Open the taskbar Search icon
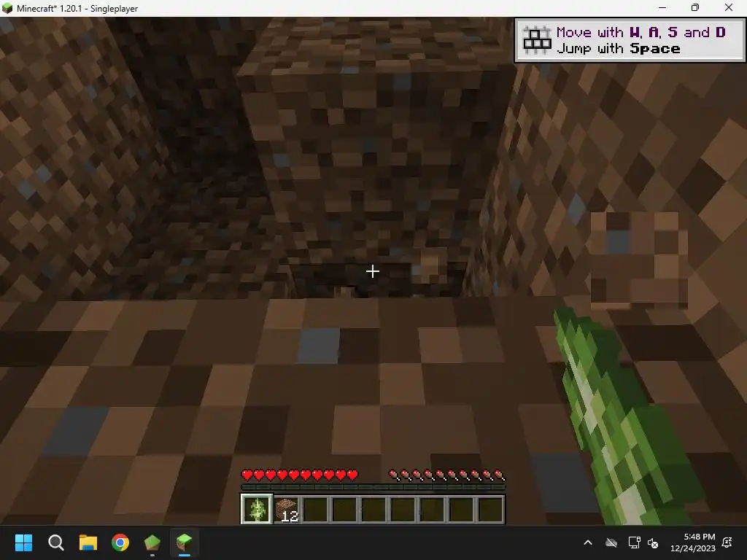The height and width of the screenshot is (560, 747). click(x=55, y=542)
